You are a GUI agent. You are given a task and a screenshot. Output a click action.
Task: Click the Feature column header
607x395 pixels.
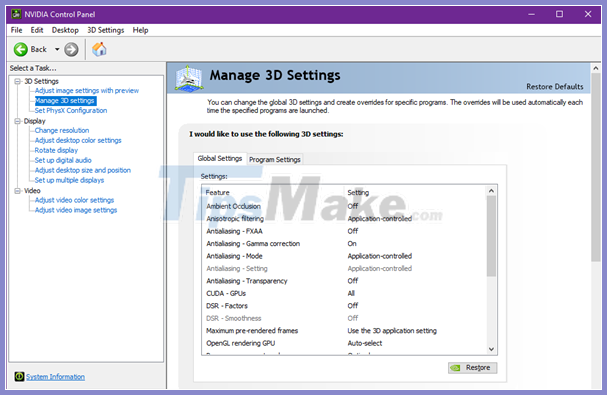pos(218,192)
